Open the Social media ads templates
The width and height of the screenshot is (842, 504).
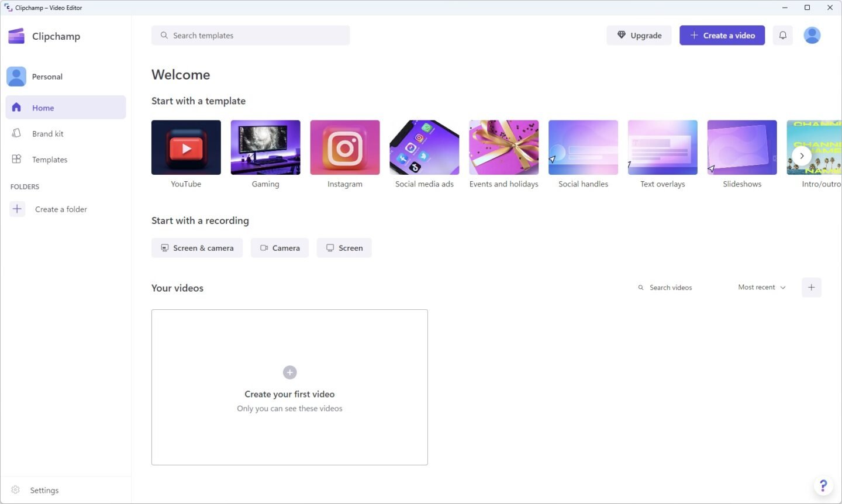point(425,147)
